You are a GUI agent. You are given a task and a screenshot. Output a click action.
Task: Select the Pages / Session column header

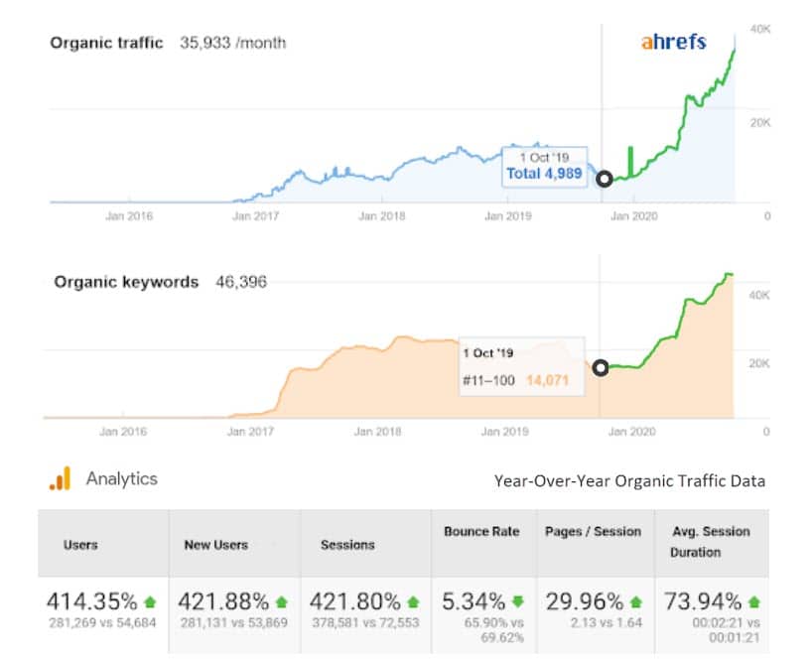click(594, 532)
